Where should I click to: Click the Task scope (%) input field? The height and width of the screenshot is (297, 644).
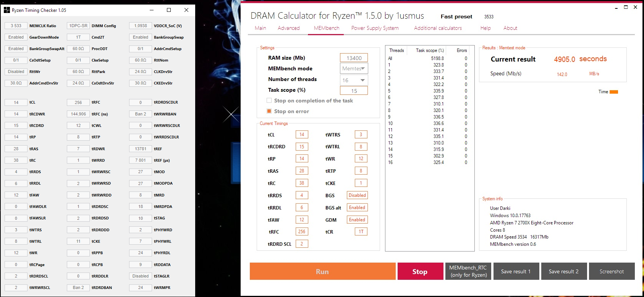click(354, 91)
